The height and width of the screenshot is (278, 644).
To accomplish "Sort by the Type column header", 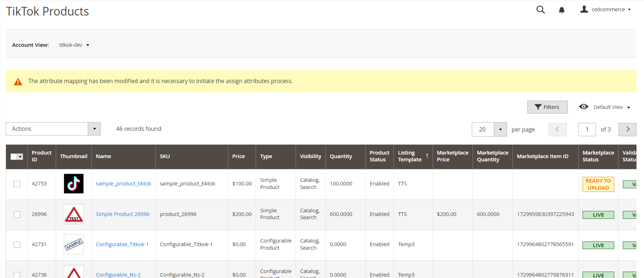I will pos(275,156).
